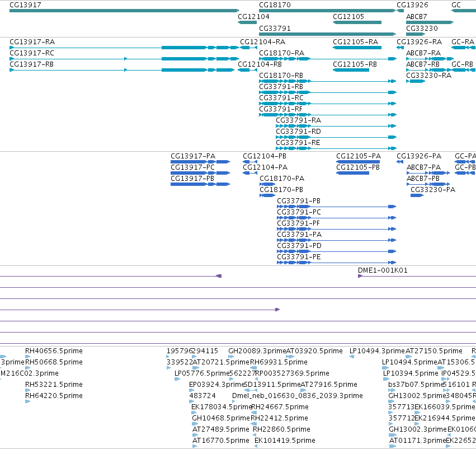
Task: Select protein CG33791-PF
Action: [x=336, y=230]
